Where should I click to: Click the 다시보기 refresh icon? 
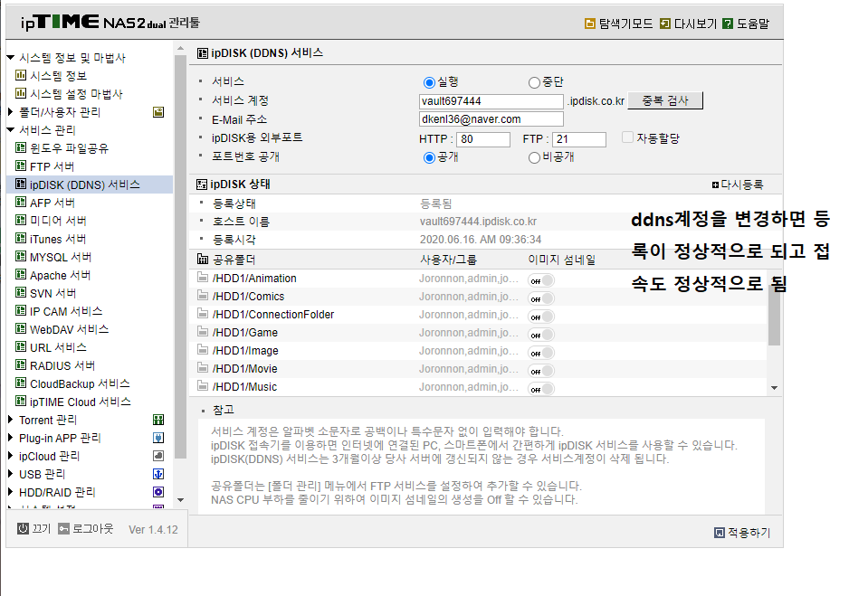coord(665,24)
